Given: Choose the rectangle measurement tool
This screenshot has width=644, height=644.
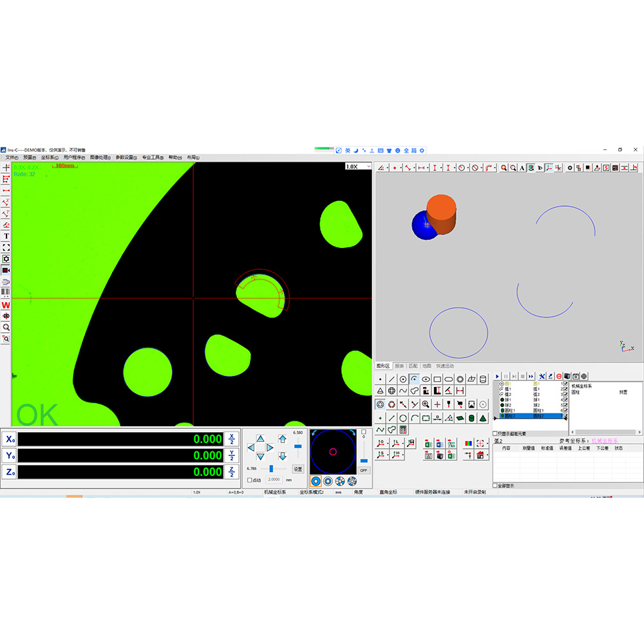Looking at the screenshot, I should click(437, 379).
